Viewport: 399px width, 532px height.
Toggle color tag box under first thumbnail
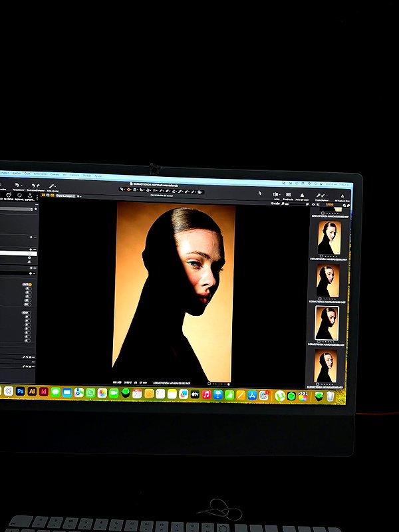tap(320, 257)
